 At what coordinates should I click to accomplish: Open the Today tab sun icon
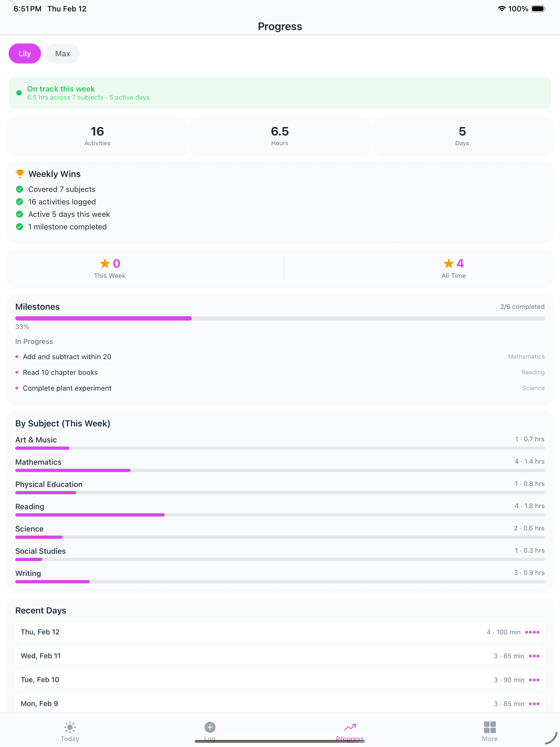click(70, 727)
